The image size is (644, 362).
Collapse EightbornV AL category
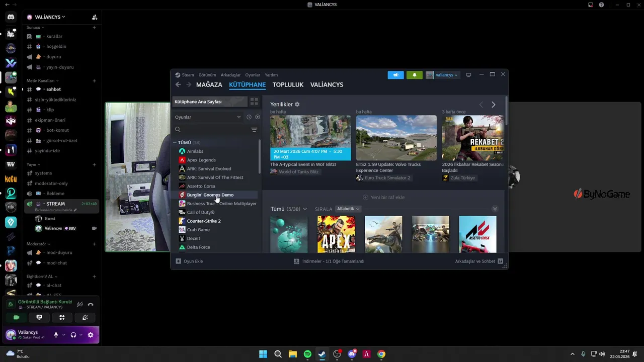click(42, 277)
